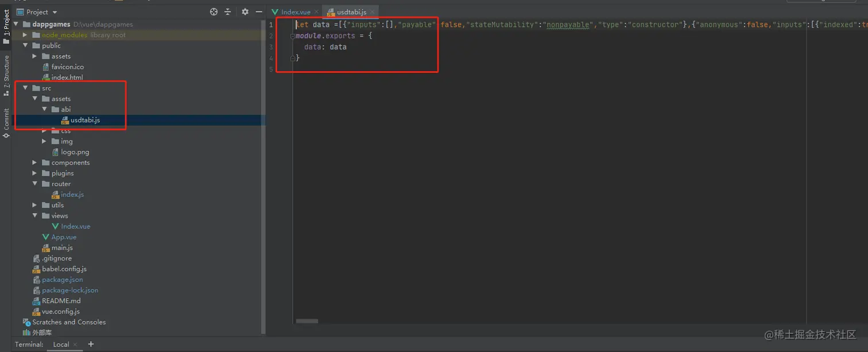Click line number 5 in gutter
Viewport: 868px width, 352px height.
pos(271,69)
